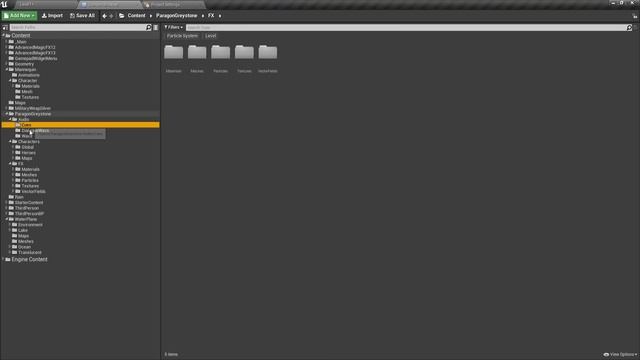Viewport: 640px width, 360px height.
Task: Collapse the ParagonGreystone folder
Action: pyautogui.click(x=7, y=113)
